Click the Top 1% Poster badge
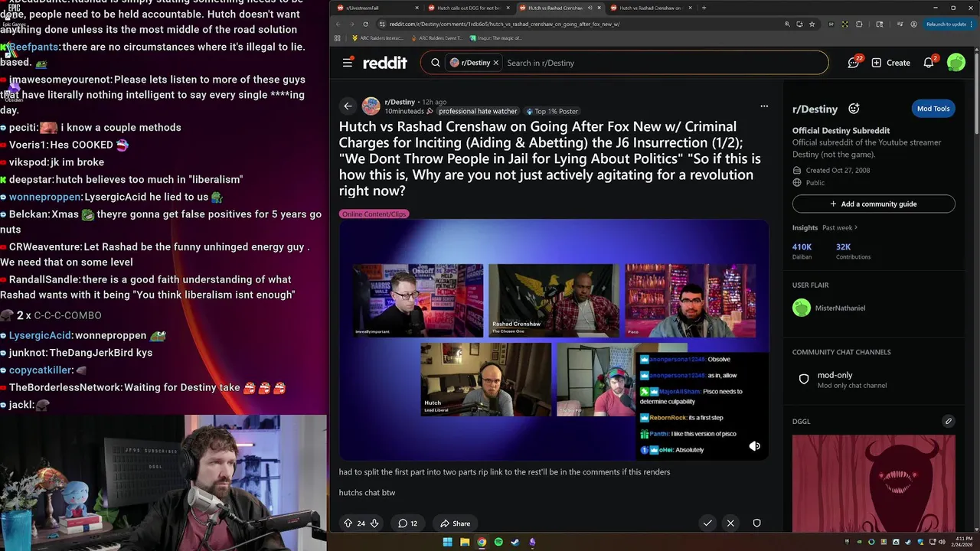Screen dimensions: 980x551 551,111
